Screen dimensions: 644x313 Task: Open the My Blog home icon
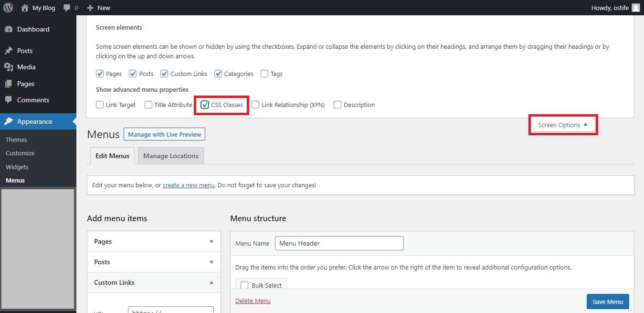[x=25, y=8]
